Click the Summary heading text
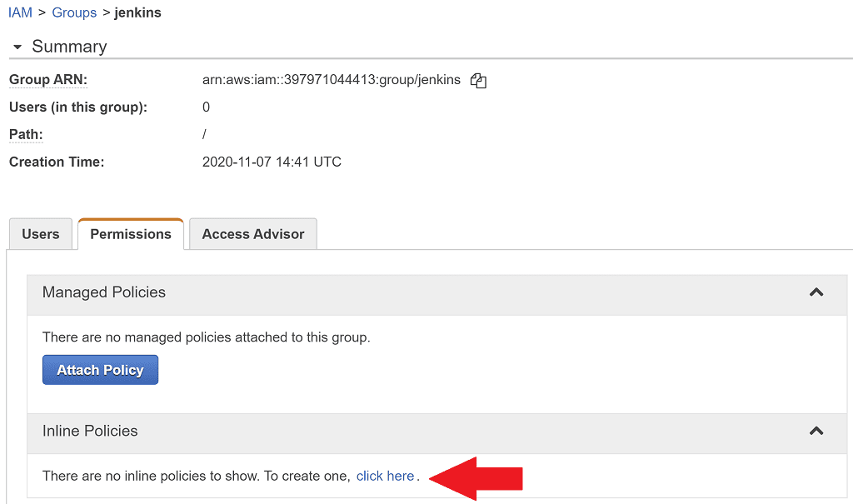Viewport: 853px width, 504px height. point(68,47)
